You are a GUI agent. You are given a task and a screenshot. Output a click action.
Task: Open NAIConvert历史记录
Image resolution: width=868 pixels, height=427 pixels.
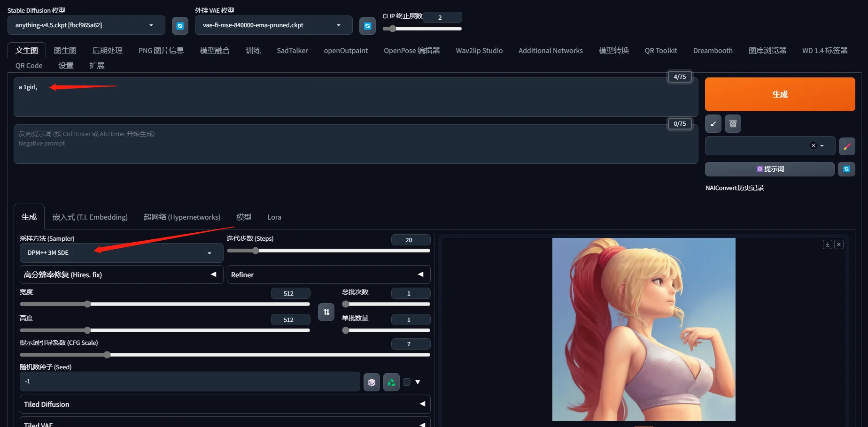coord(735,188)
